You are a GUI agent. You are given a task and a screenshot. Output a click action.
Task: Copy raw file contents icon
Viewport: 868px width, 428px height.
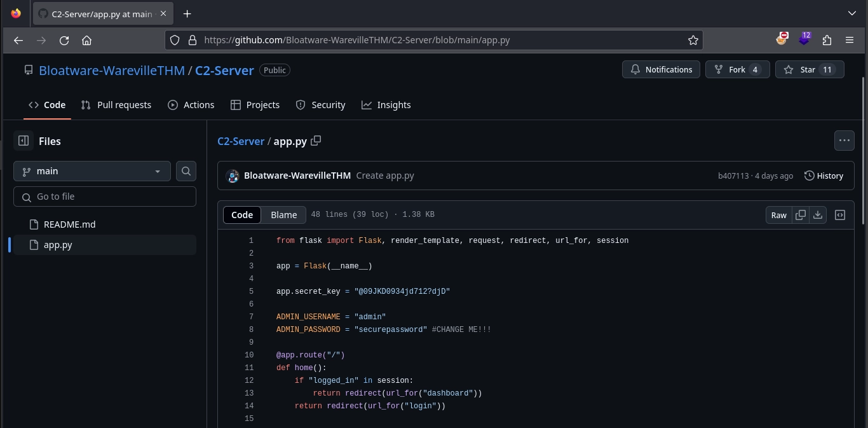tap(801, 215)
